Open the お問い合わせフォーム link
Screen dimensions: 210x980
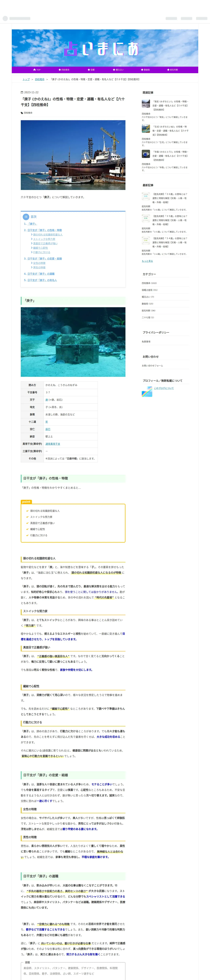[152, 366]
